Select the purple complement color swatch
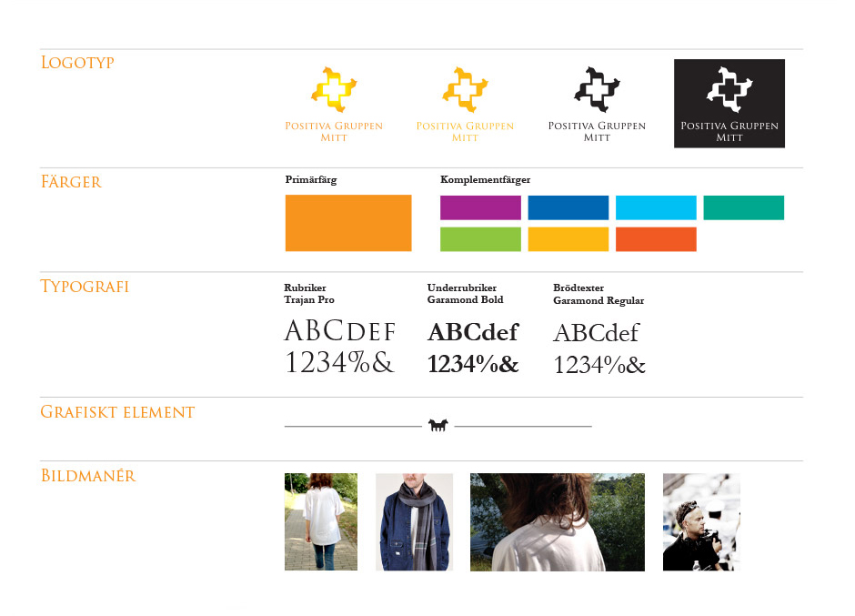855x616 pixels. (480, 207)
